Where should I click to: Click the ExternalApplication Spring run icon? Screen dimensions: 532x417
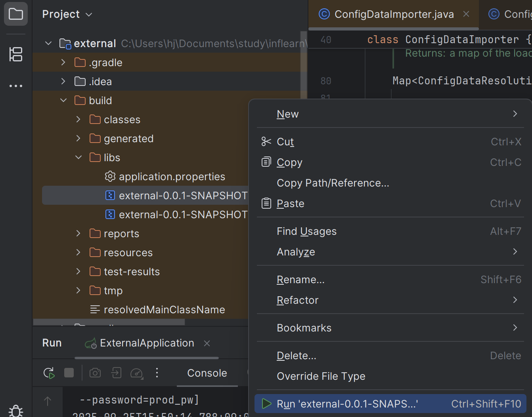(x=91, y=343)
